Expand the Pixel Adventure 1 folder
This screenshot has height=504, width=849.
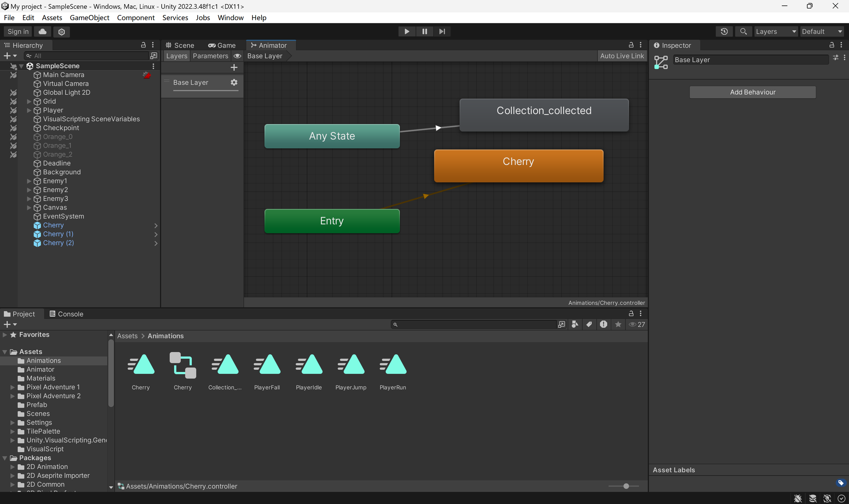tap(13, 387)
